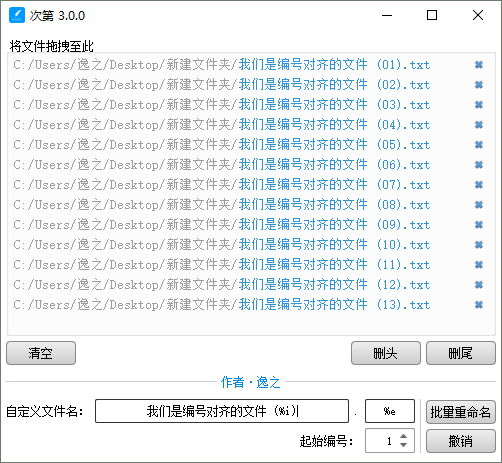Maximize the 次第 window
Screen dimensions: 502x463
click(x=432, y=15)
